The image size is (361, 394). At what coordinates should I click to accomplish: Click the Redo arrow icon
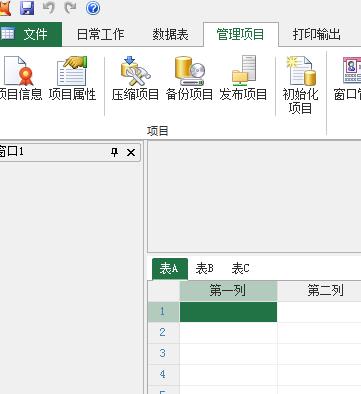[70, 8]
